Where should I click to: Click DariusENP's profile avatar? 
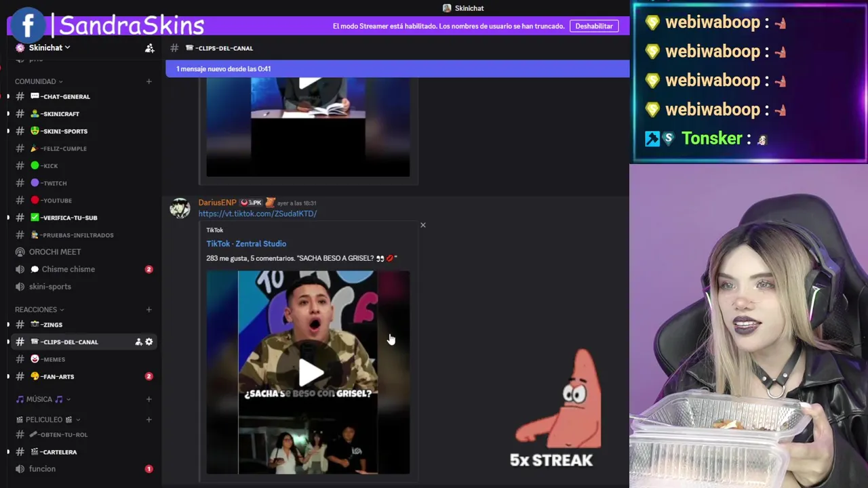click(180, 209)
